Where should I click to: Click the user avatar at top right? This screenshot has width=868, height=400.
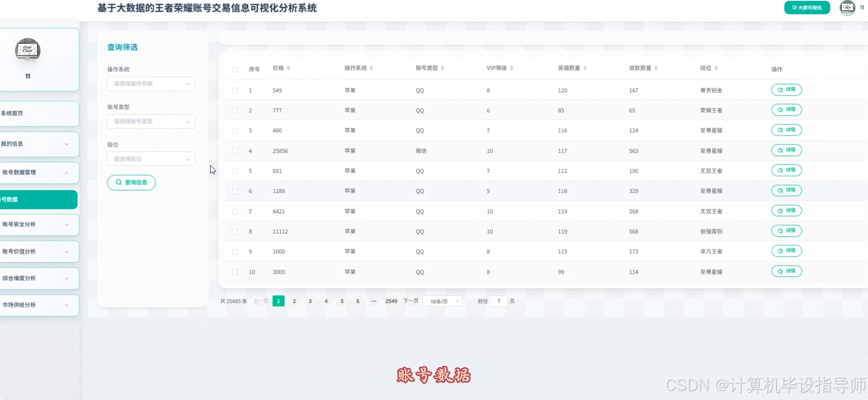[847, 7]
